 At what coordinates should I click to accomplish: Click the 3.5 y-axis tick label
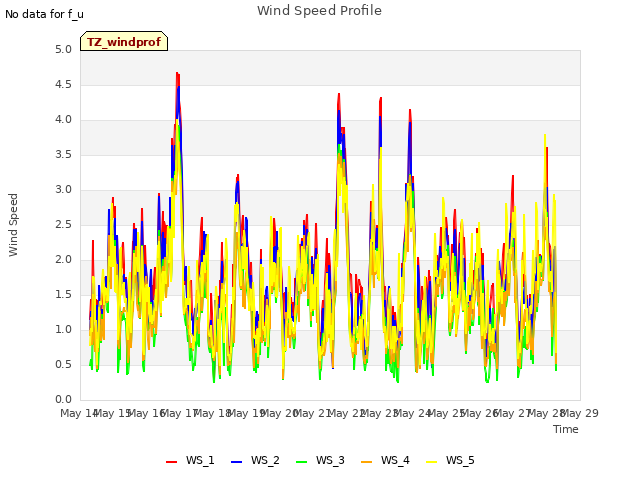(x=63, y=155)
